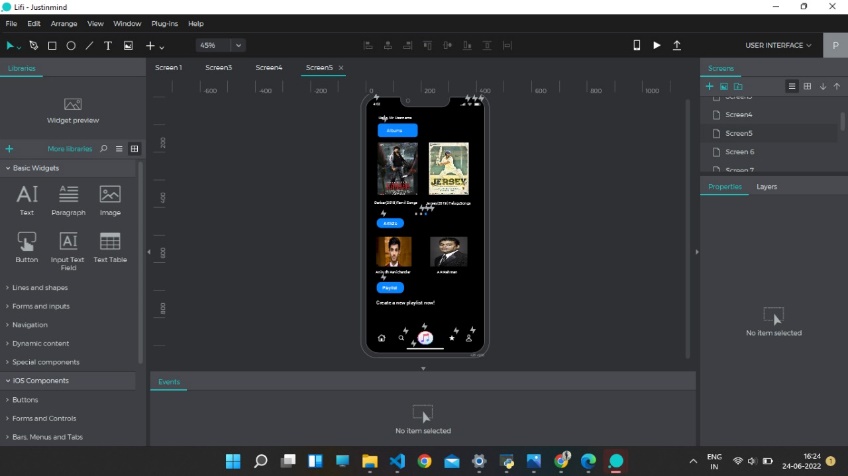Open the Events tab
848x476 pixels.
[169, 382]
